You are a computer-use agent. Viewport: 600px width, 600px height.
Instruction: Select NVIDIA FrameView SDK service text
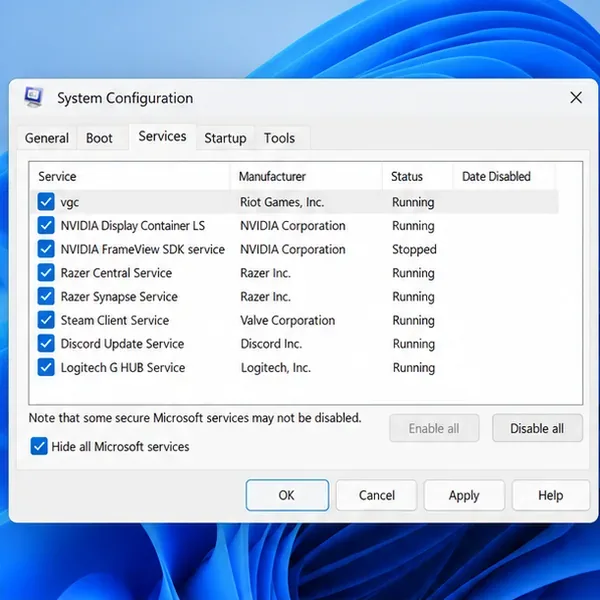143,249
